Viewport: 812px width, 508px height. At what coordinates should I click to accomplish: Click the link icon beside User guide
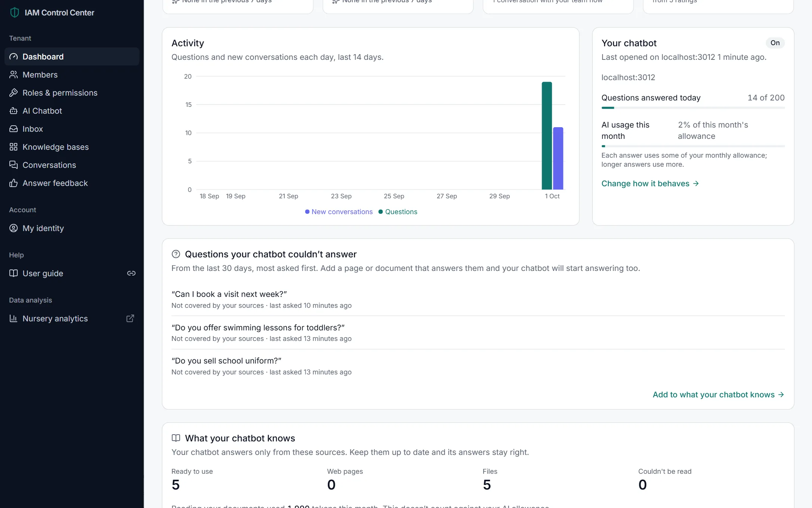131,273
